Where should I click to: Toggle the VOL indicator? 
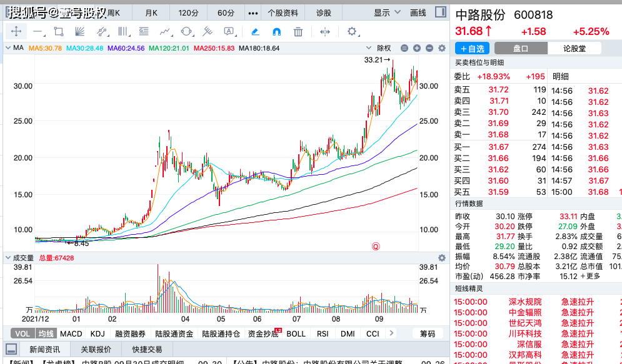[23, 333]
